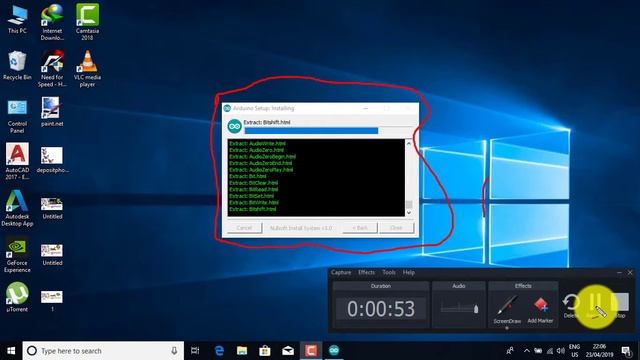This screenshot has width=640, height=360.
Task: Select the desktop file named 1
Action: pyautogui.click(x=52, y=300)
